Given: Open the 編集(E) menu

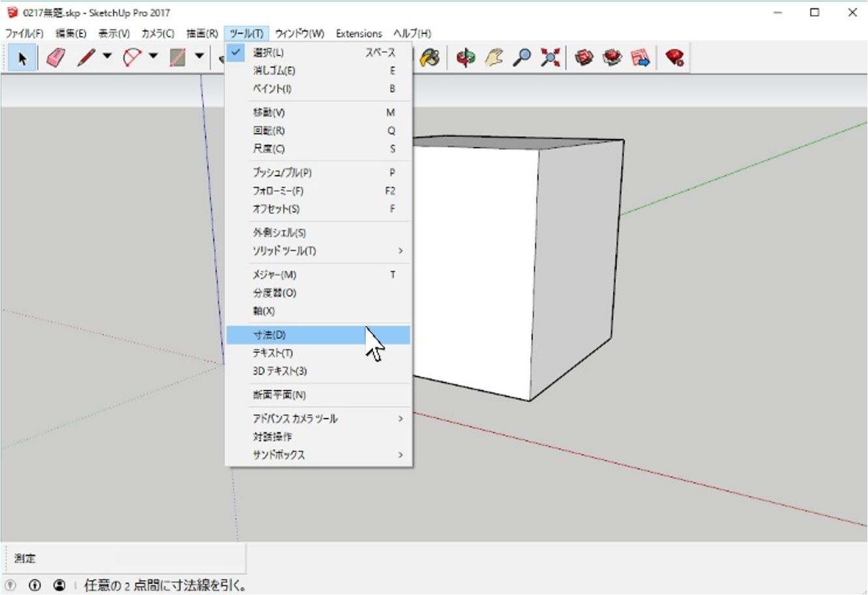Looking at the screenshot, I should pos(71,33).
